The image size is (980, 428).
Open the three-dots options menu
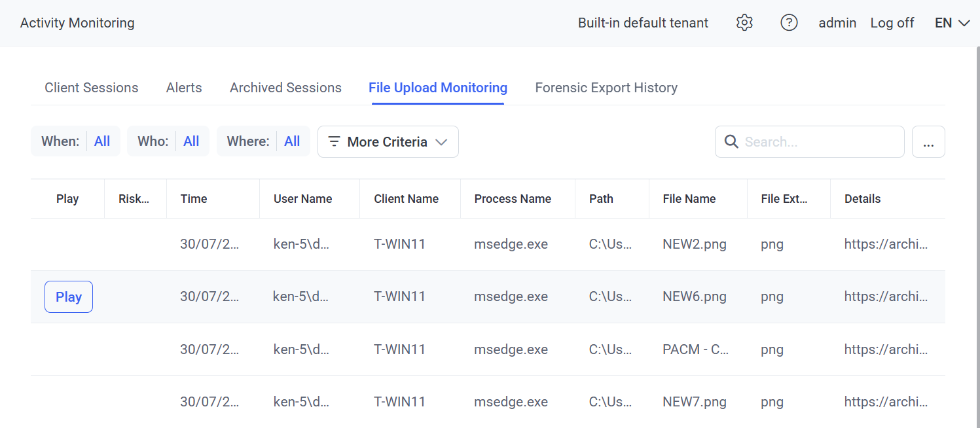pos(928,142)
